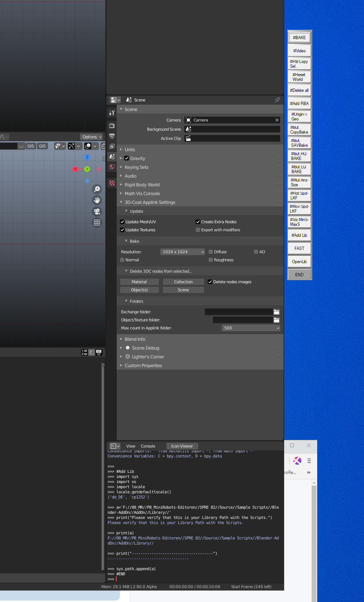Click the viewport zoom magnifier icon
364x602 pixels.
tap(97, 189)
